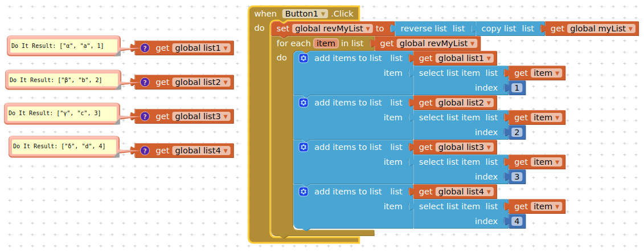
Task: Open dropdown of standalone get global list1 block
Action: coord(202,48)
